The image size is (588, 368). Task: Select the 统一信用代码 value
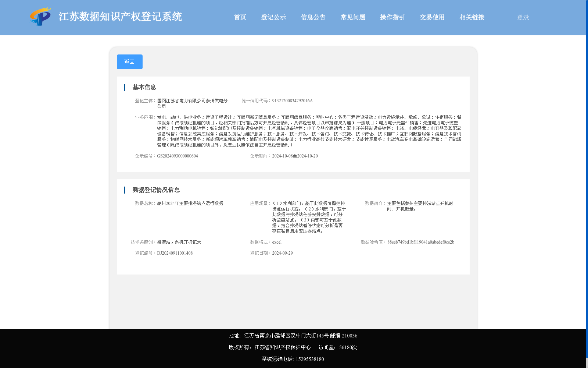click(x=292, y=100)
